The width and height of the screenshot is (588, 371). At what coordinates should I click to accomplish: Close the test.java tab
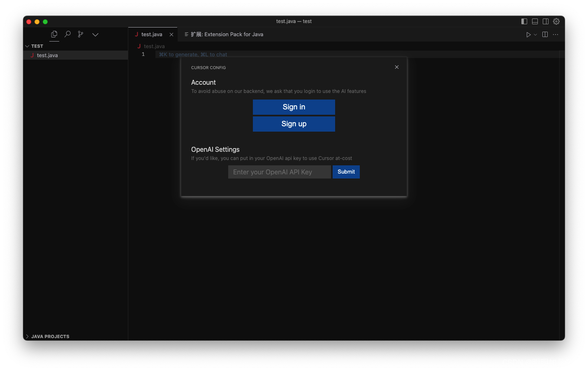(171, 35)
